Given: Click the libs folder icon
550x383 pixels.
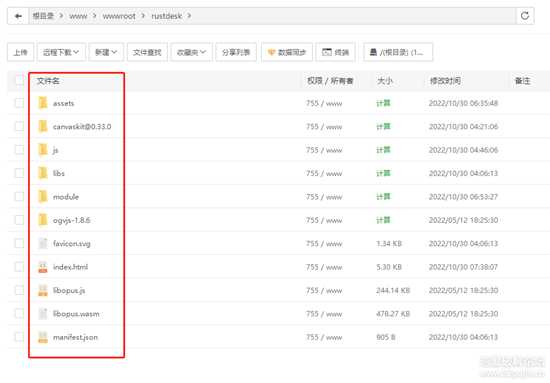Looking at the screenshot, I should (43, 173).
